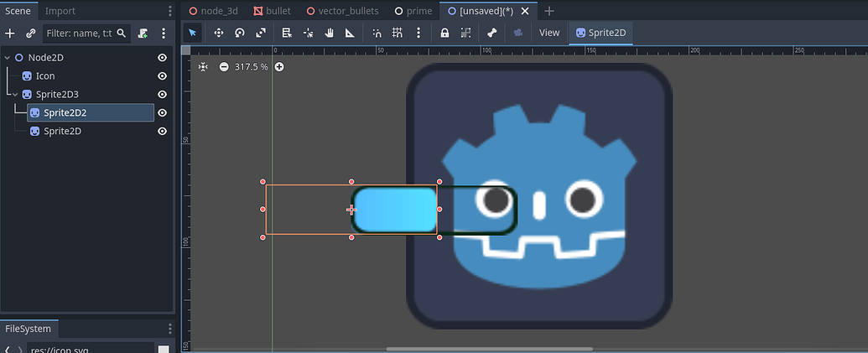Open the bullet scene tab
The width and height of the screenshot is (868, 353).
273,11
